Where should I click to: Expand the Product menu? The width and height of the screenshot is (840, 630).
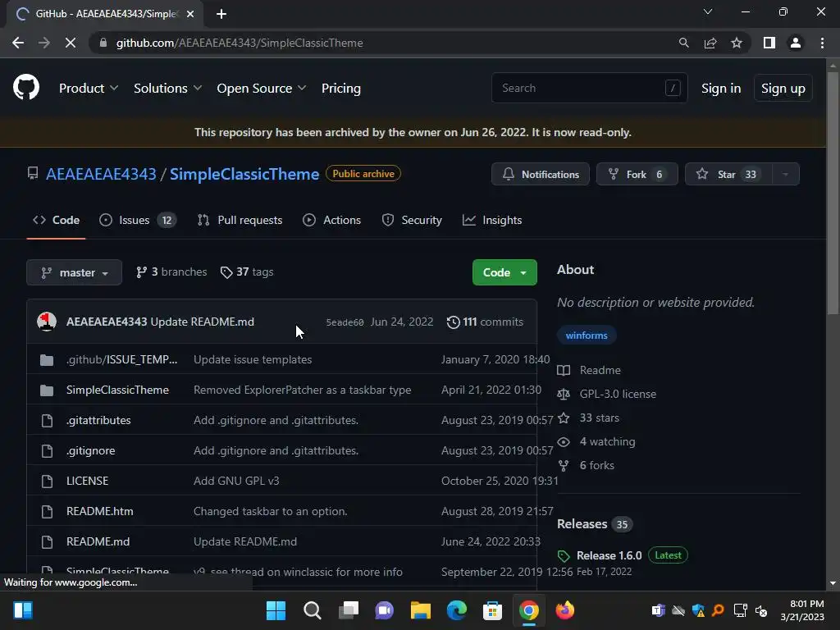89,89
